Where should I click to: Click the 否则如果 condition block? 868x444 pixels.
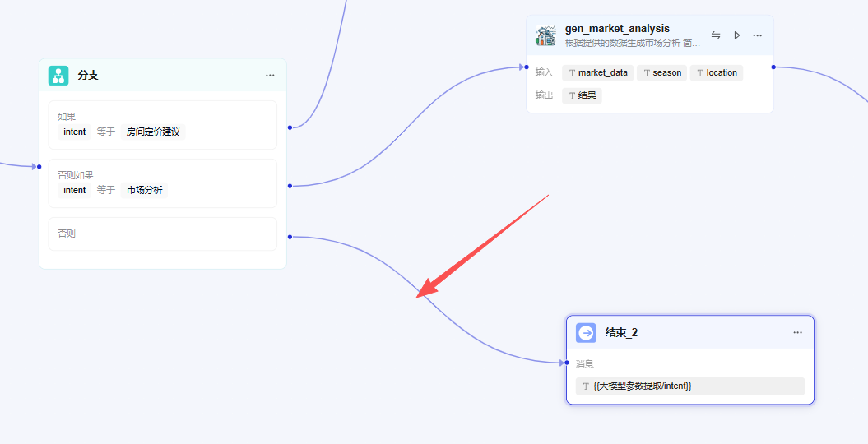point(163,183)
